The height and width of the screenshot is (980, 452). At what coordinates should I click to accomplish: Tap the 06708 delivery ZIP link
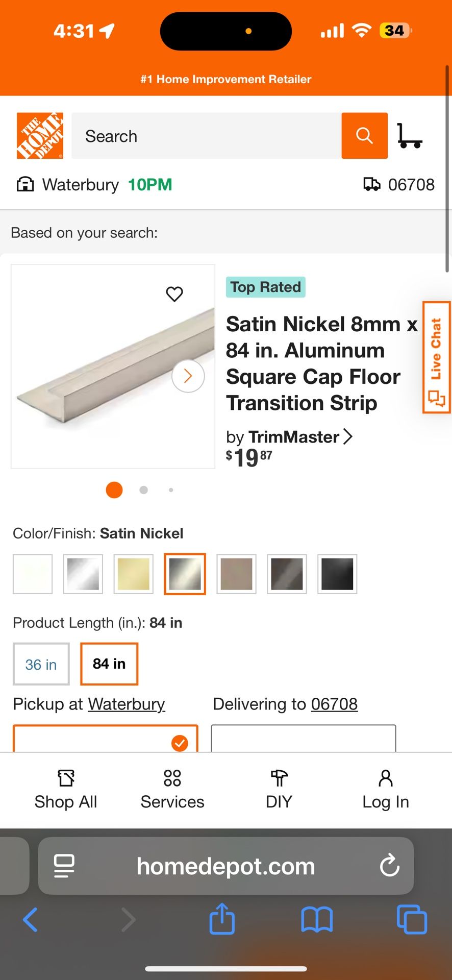pyautogui.click(x=334, y=704)
